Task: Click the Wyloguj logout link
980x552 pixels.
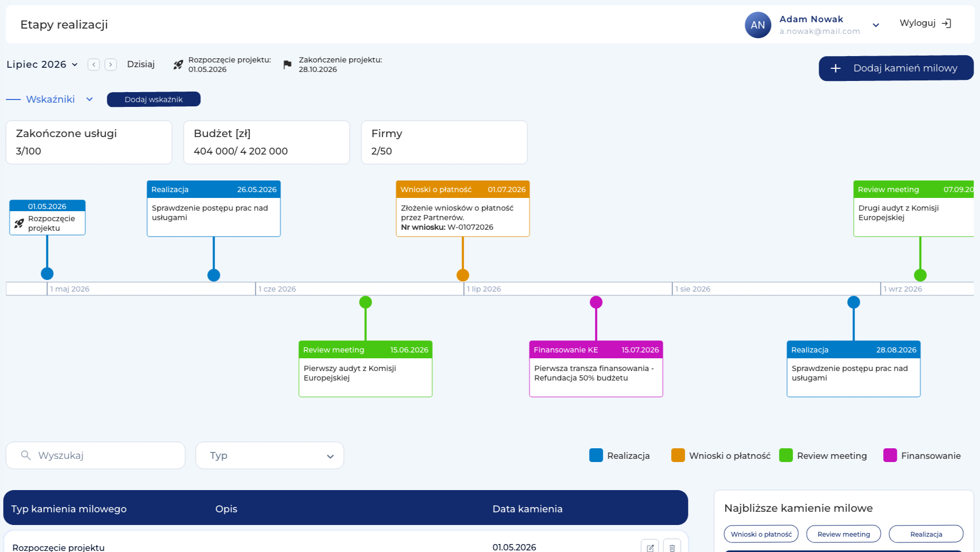Action: [x=926, y=23]
